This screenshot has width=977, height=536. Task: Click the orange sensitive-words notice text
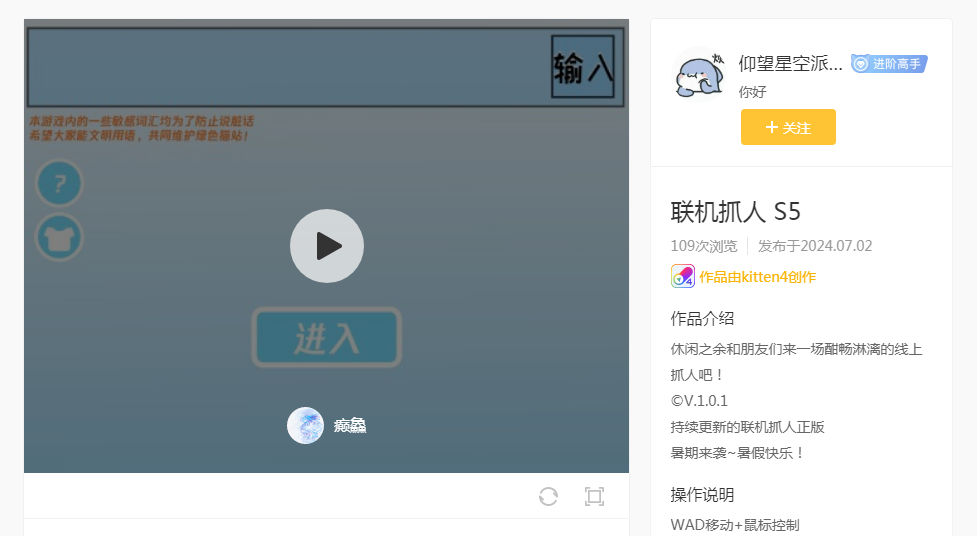(141, 128)
